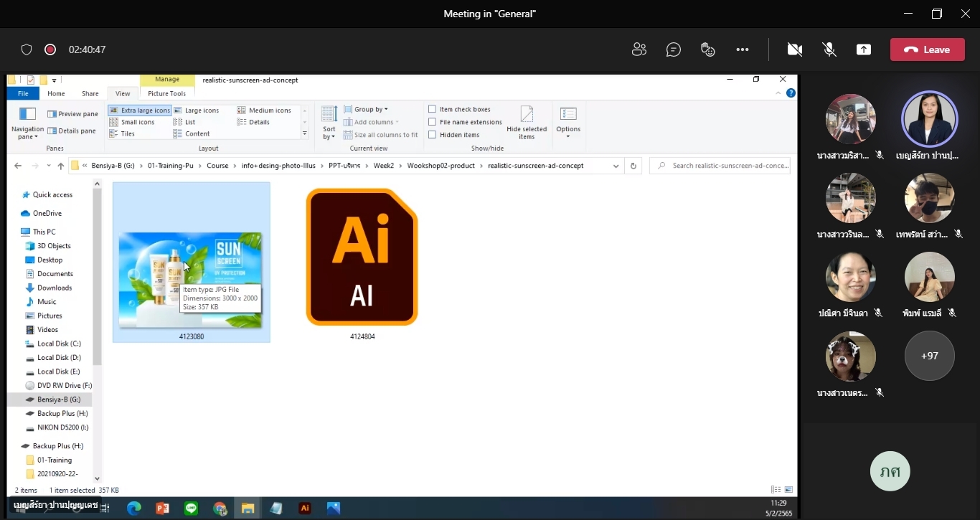Choose Content layout
The image size is (980, 520).
[192, 133]
